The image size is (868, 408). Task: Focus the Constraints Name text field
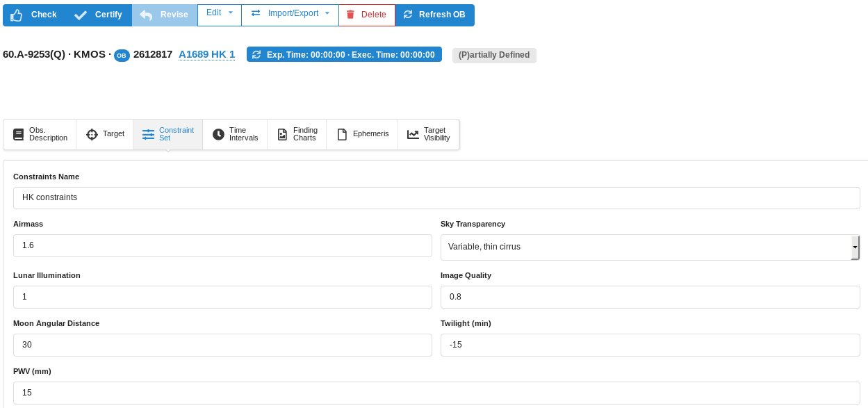pyautogui.click(x=436, y=197)
